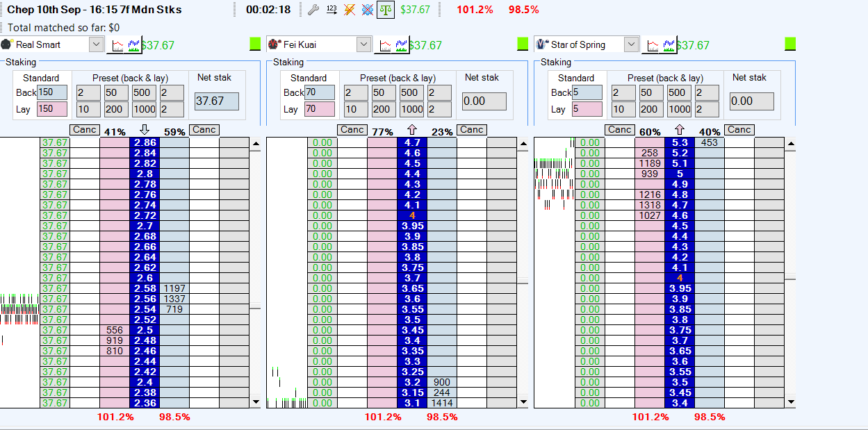Cancel lay bets with left Canc in Real Smart
The image size is (868, 430).
(85, 130)
